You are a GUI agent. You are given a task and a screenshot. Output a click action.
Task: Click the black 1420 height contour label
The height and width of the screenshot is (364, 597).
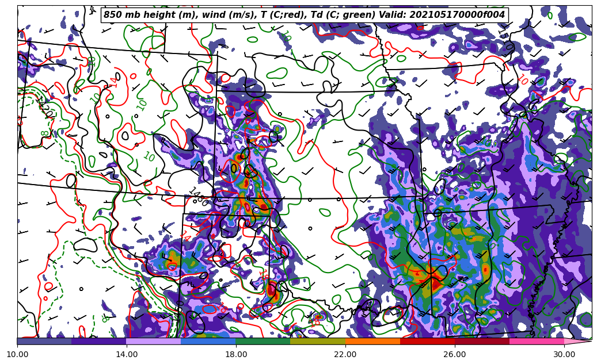[x=45, y=108]
